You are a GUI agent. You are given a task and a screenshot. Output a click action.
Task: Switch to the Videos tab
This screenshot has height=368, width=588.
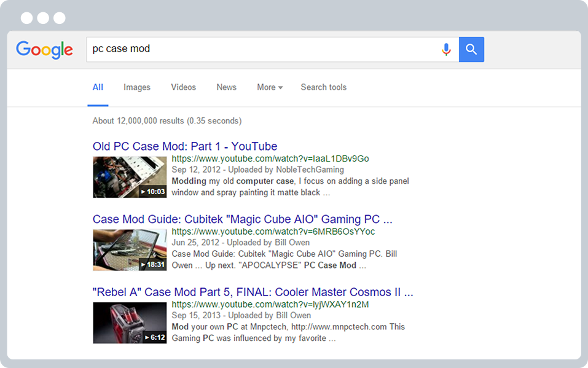183,87
